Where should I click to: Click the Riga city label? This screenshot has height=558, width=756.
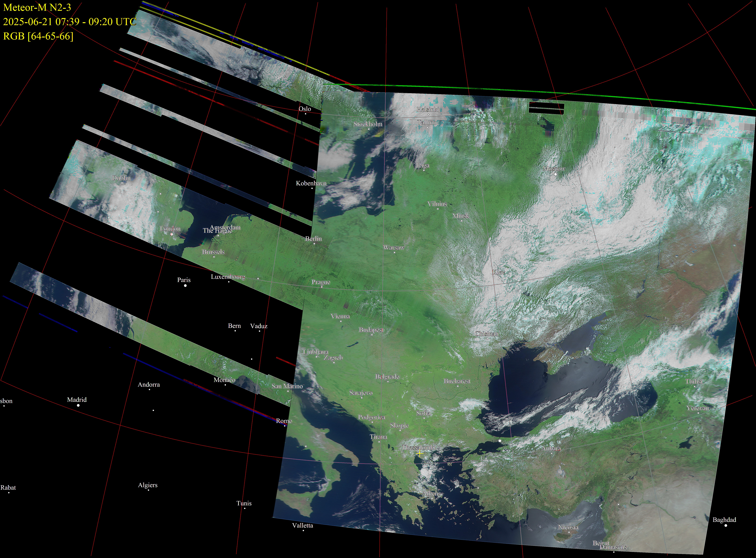point(423,166)
